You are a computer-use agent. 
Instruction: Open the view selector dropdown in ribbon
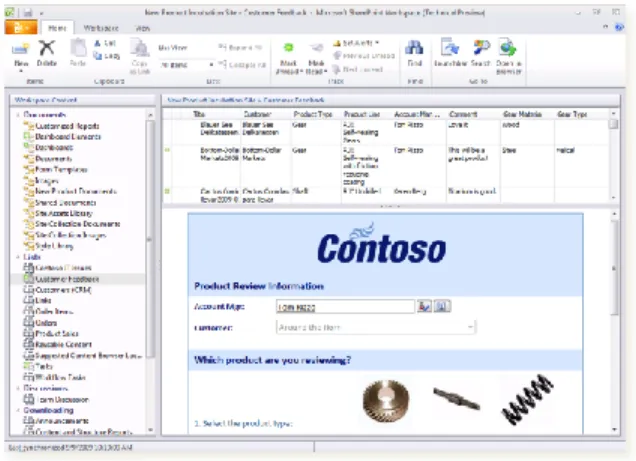[211, 65]
